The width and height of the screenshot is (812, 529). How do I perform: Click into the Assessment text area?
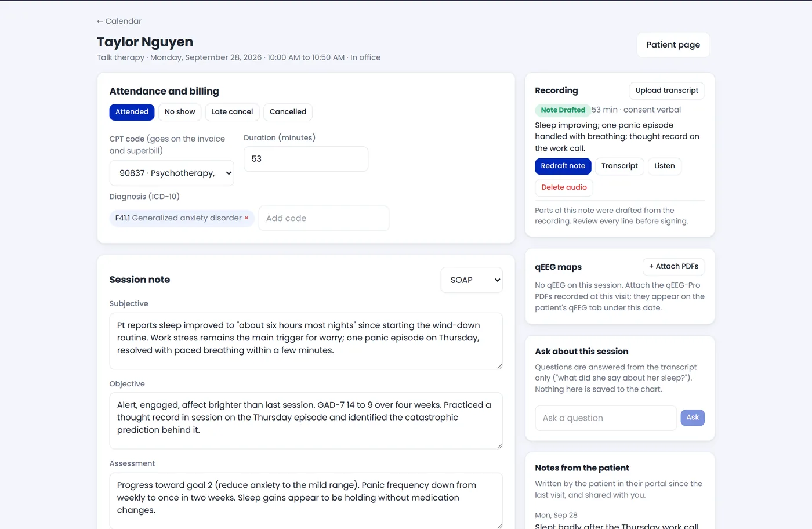pyautogui.click(x=306, y=500)
